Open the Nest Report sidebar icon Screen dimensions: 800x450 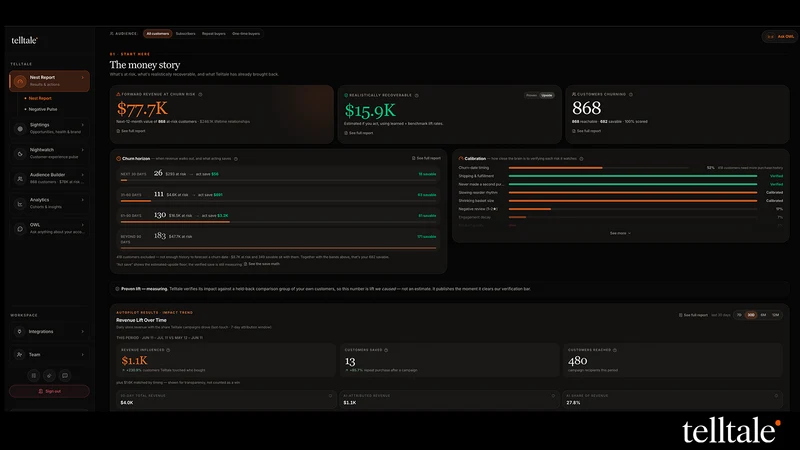(x=20, y=81)
